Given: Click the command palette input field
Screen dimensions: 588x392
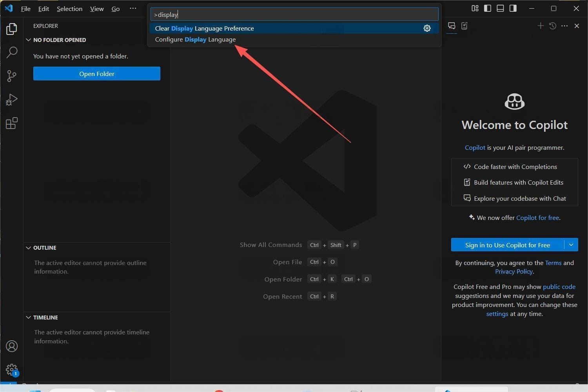Looking at the screenshot, I should tap(294, 15).
